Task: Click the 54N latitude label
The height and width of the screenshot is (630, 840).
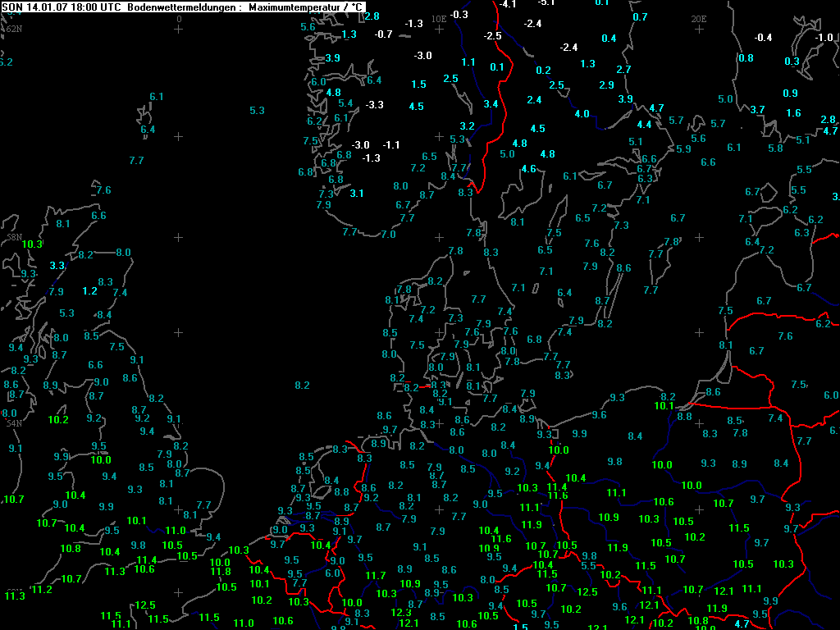Action: point(13,423)
